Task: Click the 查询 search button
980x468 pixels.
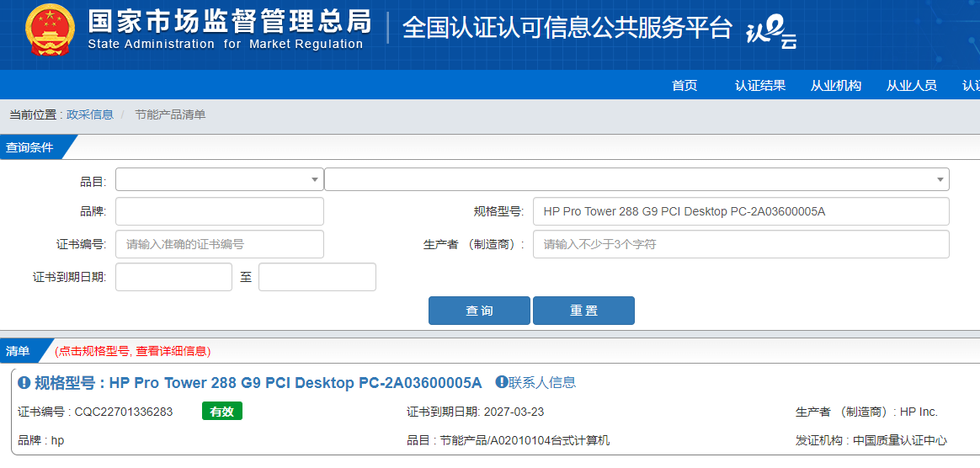Action: pos(479,311)
